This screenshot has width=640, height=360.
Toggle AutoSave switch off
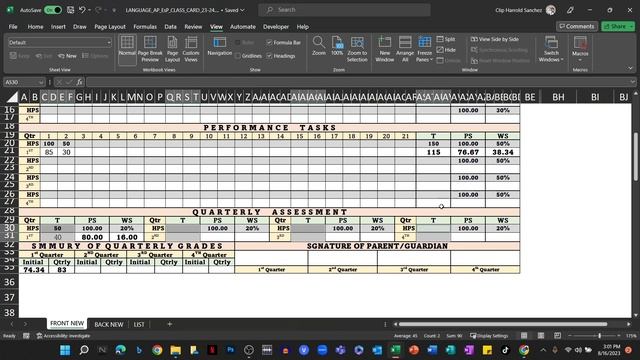[53, 10]
